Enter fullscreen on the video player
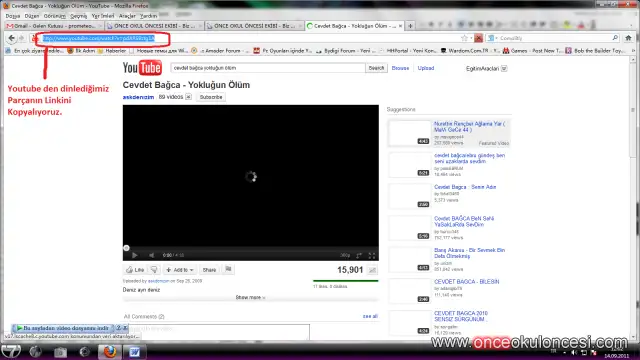The height and width of the screenshot is (360, 640). click(372, 256)
